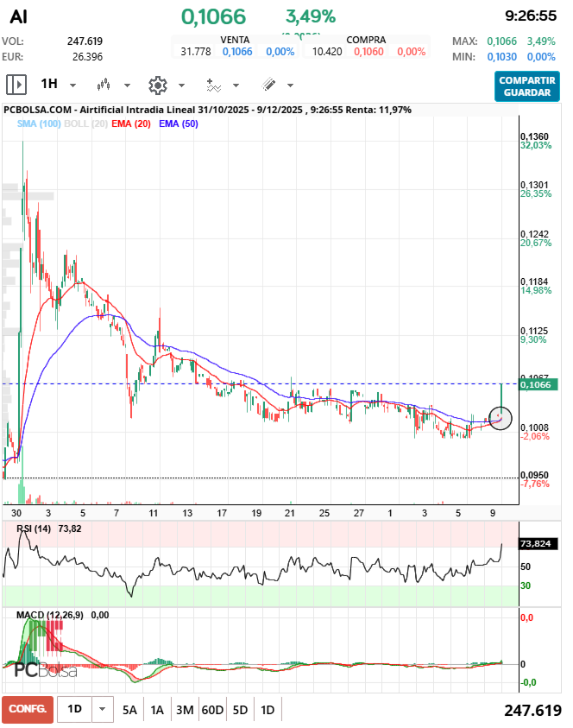Viewport: 573px width, 728px height.
Task: Switch to the 5A time range
Action: tap(129, 710)
